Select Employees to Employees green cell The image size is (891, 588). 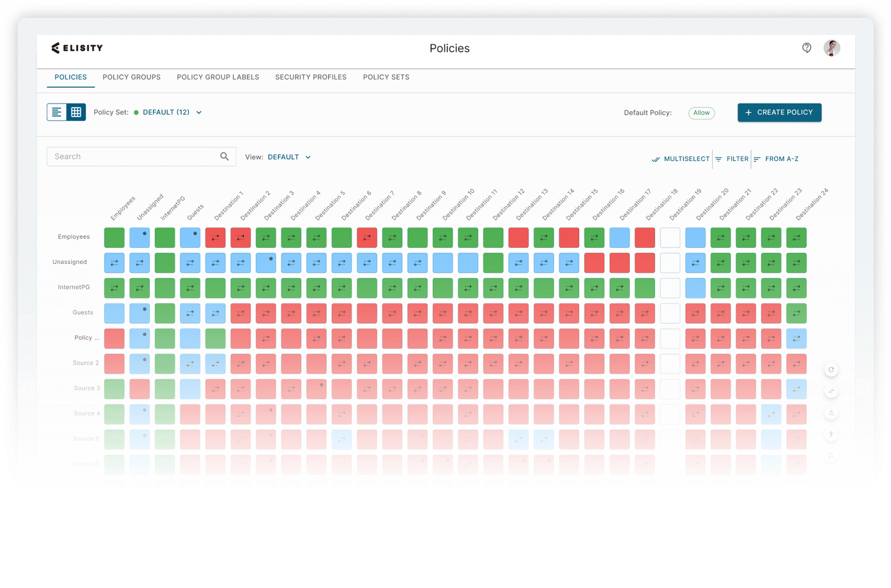(x=114, y=238)
